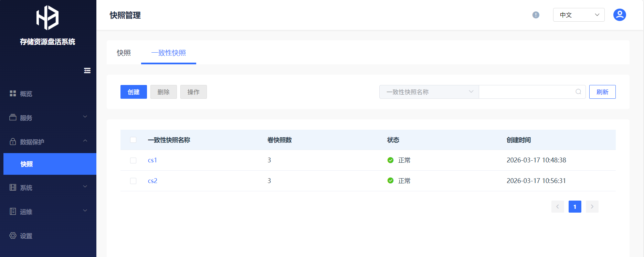Open the 中文 language dropdown
Image resolution: width=644 pixels, height=257 pixels.
pos(579,15)
